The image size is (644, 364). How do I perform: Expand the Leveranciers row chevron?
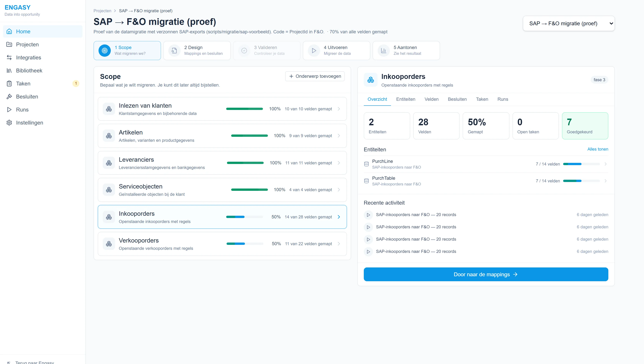[339, 163]
